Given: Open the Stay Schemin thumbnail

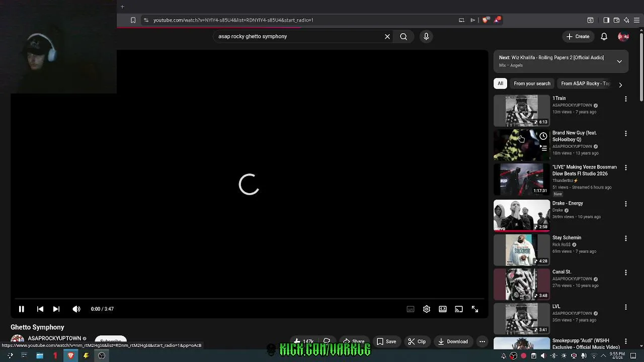Looking at the screenshot, I should point(522,250).
